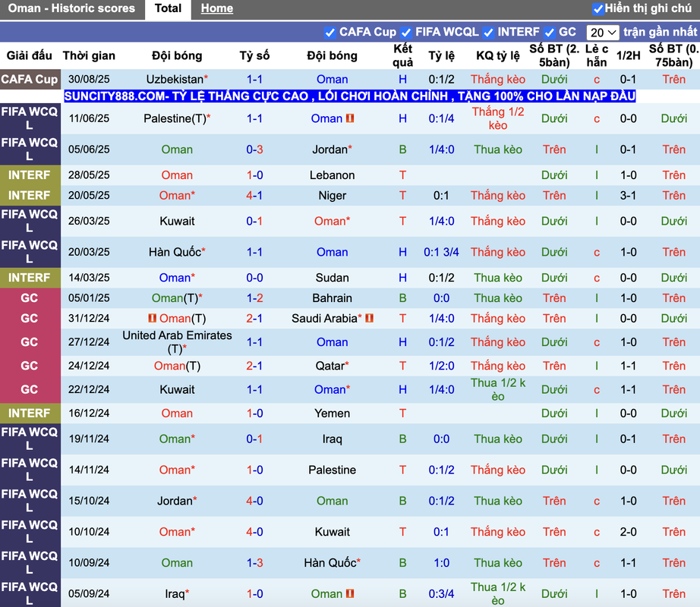Uncheck the INTERF filter checkbox

[x=488, y=33]
